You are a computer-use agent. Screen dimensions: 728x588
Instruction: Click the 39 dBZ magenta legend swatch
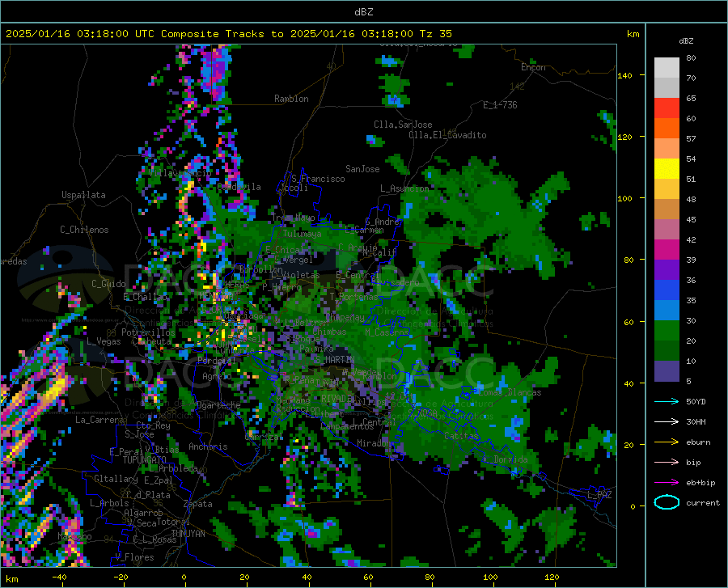coord(667,250)
